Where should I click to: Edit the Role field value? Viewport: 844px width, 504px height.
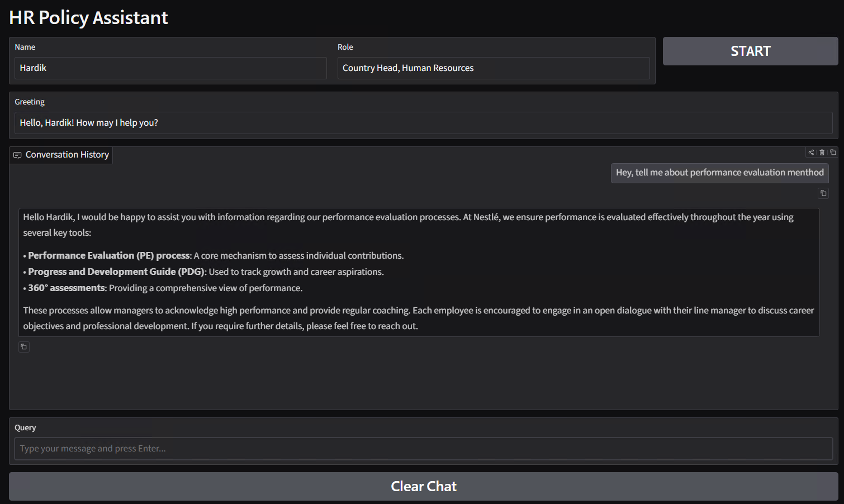pyautogui.click(x=494, y=68)
